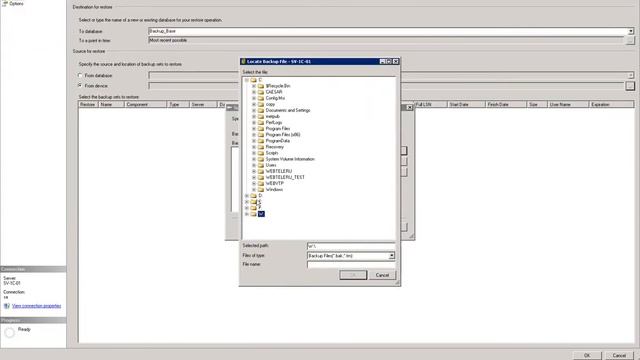Click the Size column header

537,105
